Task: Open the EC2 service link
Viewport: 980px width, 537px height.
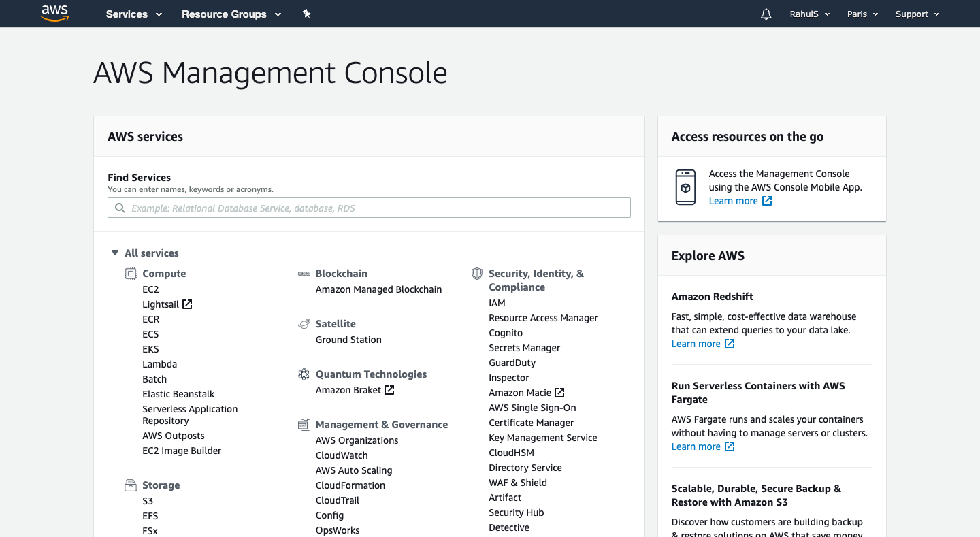Action: 150,289
